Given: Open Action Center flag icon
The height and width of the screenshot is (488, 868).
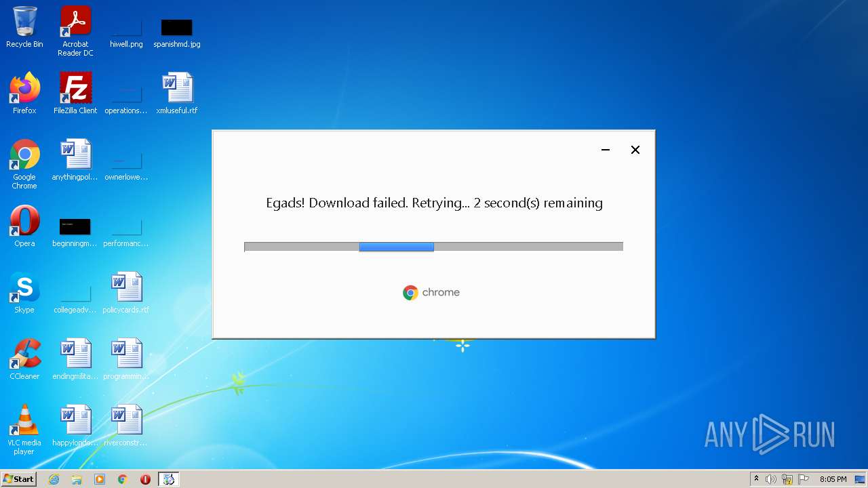Looking at the screenshot, I should (x=803, y=479).
